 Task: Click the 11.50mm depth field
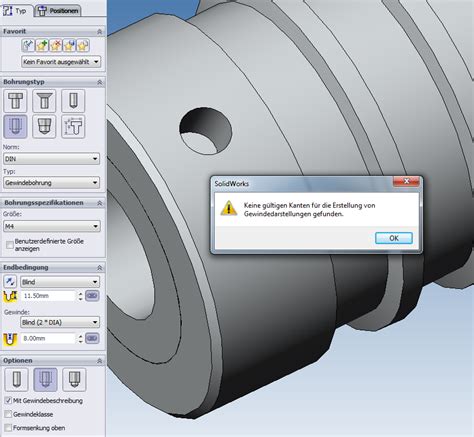coord(49,296)
